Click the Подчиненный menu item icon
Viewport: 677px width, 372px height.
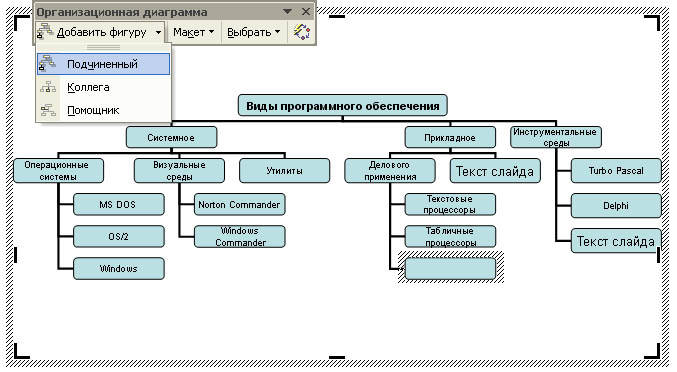(47, 64)
